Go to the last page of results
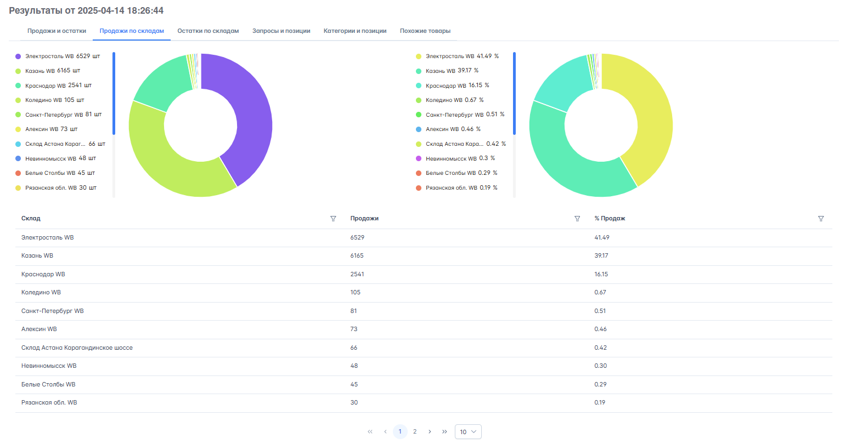This screenshot has width=868, height=444. click(x=444, y=432)
